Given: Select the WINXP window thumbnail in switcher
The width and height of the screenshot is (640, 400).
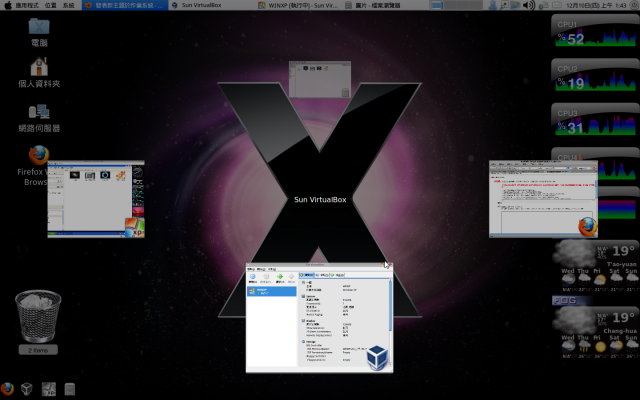Looking at the screenshot, I should click(96, 199).
